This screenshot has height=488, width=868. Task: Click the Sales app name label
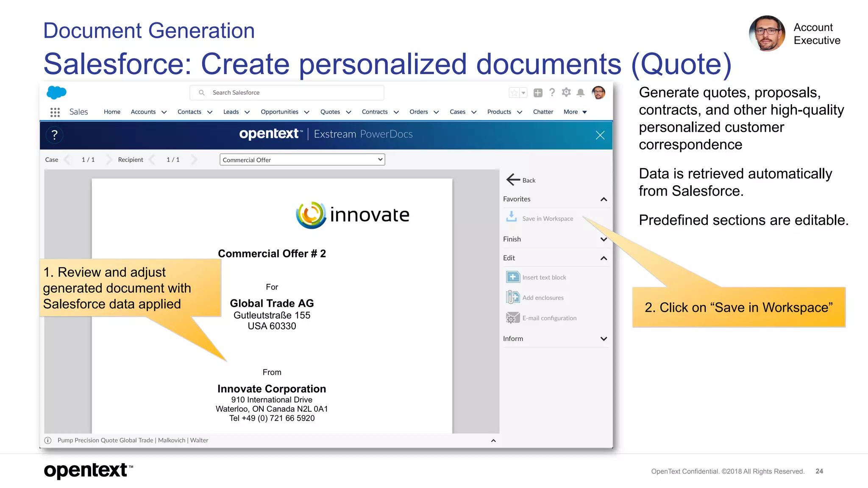[x=78, y=112]
